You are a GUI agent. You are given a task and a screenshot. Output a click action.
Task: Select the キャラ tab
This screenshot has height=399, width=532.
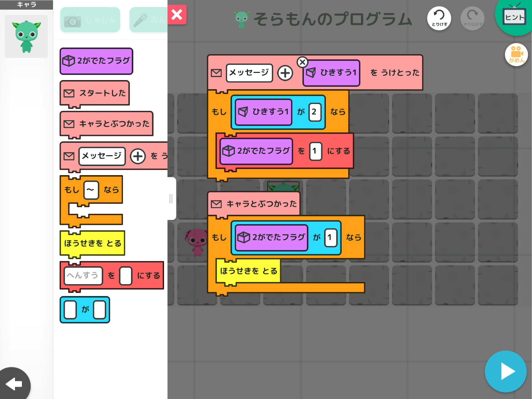[26, 5]
